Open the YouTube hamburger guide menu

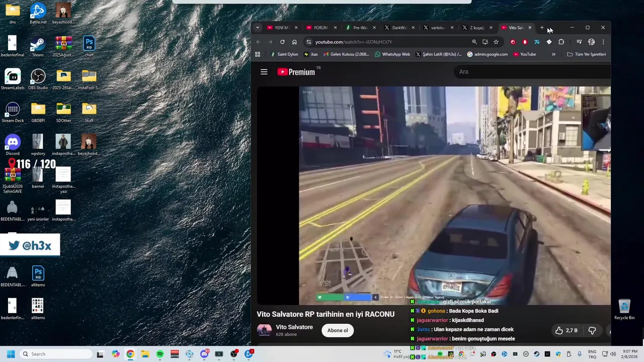(264, 72)
